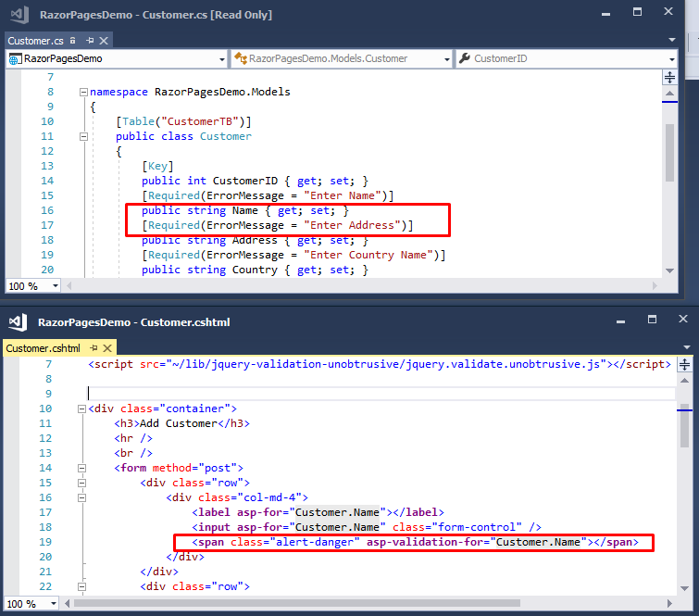Click the split editor icon in Customer.cshtml
This screenshot has width=699, height=616.
(x=684, y=364)
